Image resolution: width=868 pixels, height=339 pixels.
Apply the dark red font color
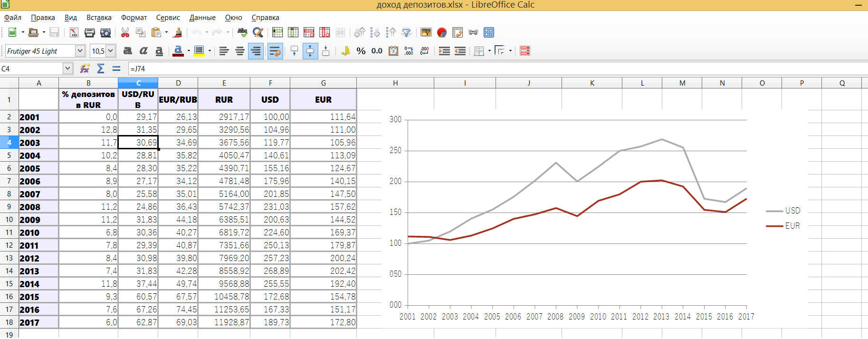(178, 51)
